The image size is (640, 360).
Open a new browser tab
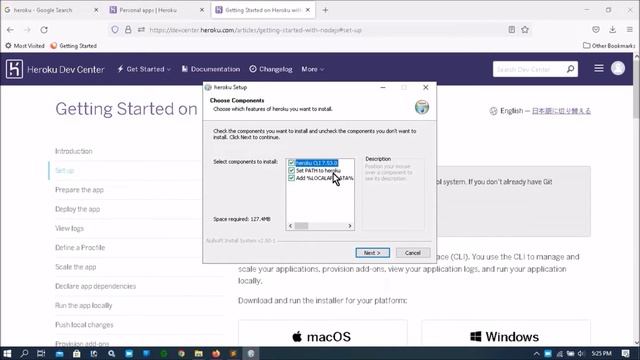coord(325,10)
